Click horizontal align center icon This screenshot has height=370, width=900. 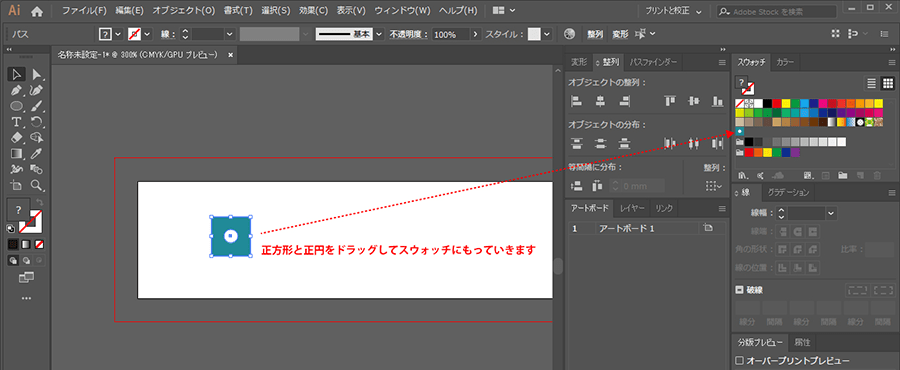click(x=600, y=102)
